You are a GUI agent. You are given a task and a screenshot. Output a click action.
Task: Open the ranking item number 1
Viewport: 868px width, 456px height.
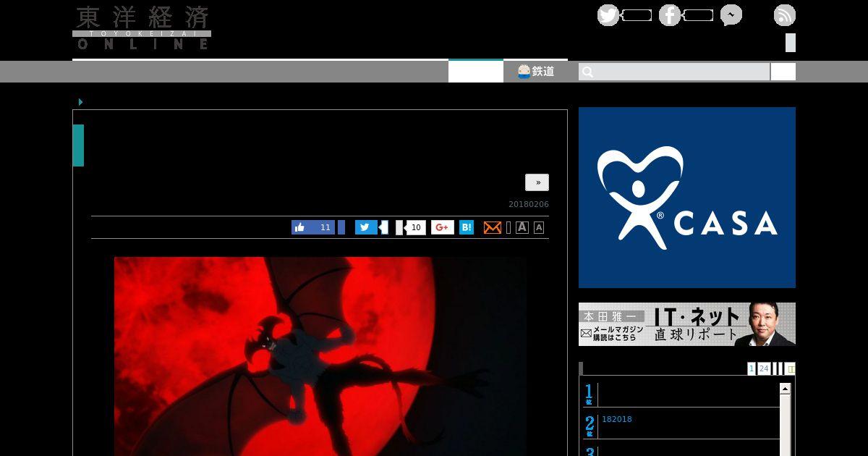pos(681,394)
